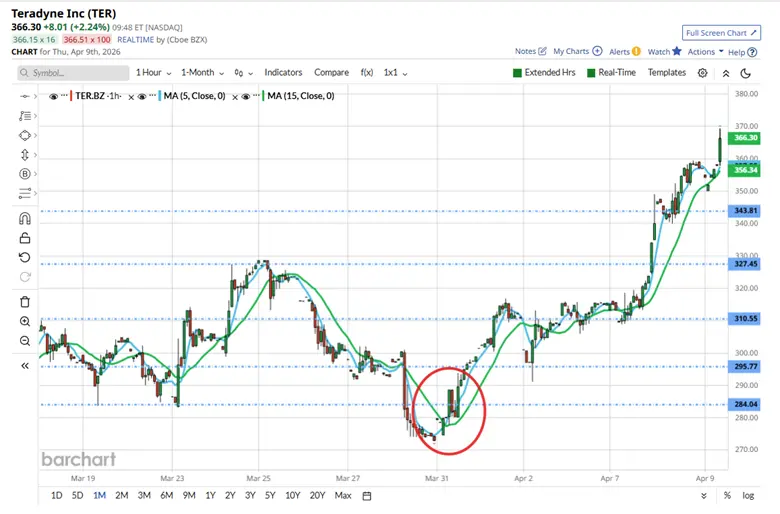Open the Help link
The width and height of the screenshot is (780, 514).
click(742, 52)
